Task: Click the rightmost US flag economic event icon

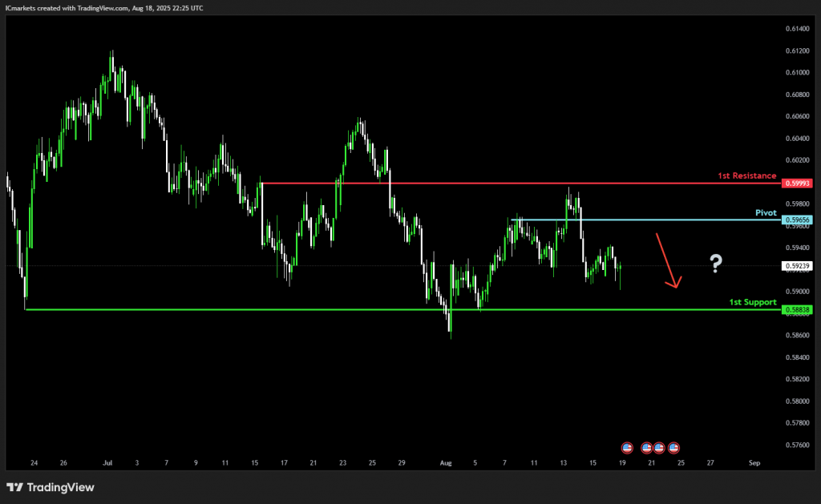Action: [x=673, y=448]
